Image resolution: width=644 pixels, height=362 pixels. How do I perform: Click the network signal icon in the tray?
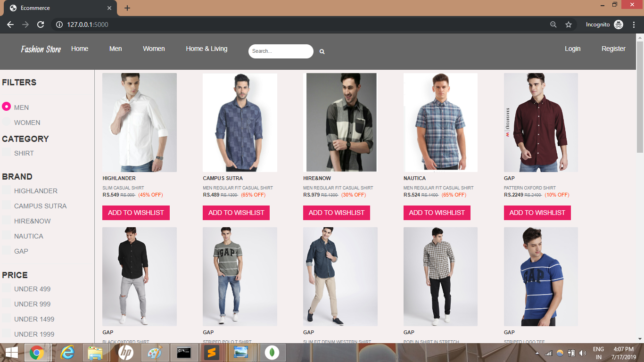548,353
